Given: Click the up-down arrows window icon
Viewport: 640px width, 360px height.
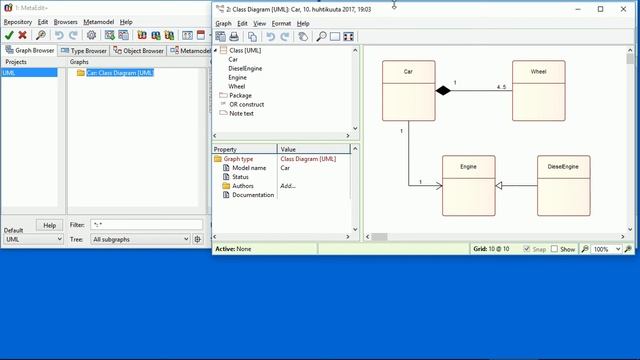Looking at the screenshot, I should (187, 36).
